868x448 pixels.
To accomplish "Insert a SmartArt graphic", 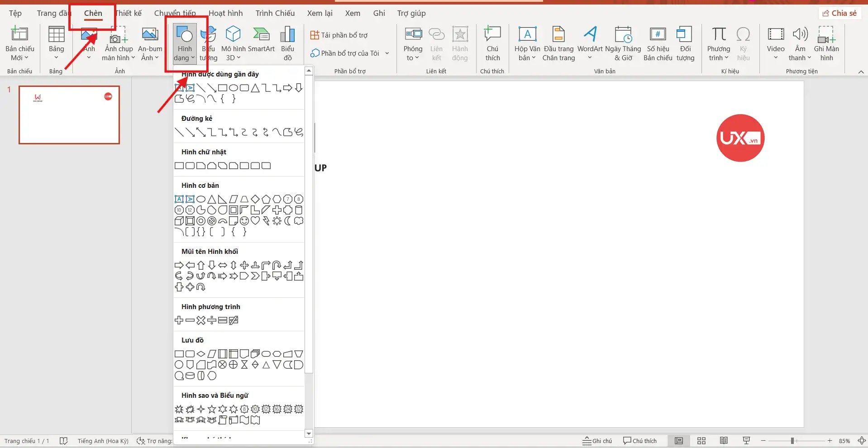I will [x=261, y=43].
